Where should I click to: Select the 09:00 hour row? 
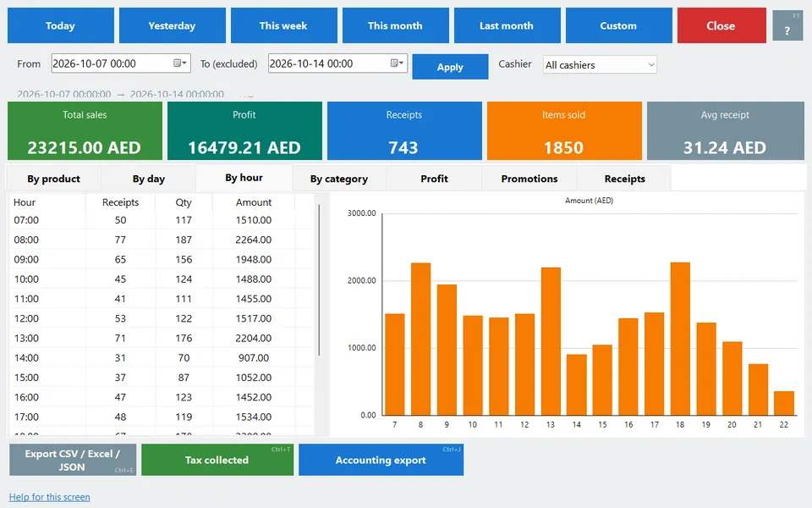[x=162, y=259]
